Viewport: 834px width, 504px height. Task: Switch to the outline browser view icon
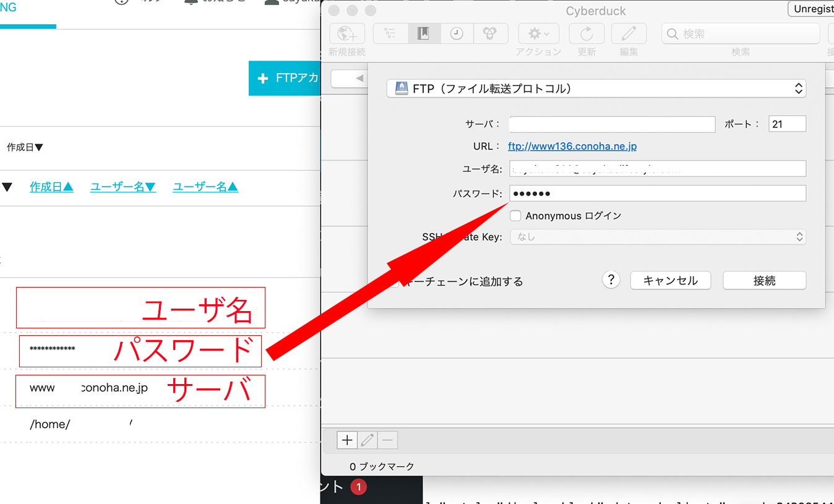click(390, 33)
